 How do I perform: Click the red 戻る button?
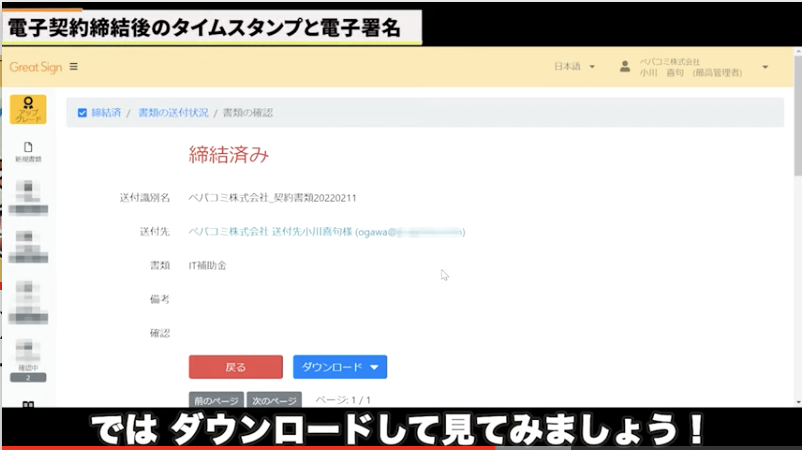235,367
